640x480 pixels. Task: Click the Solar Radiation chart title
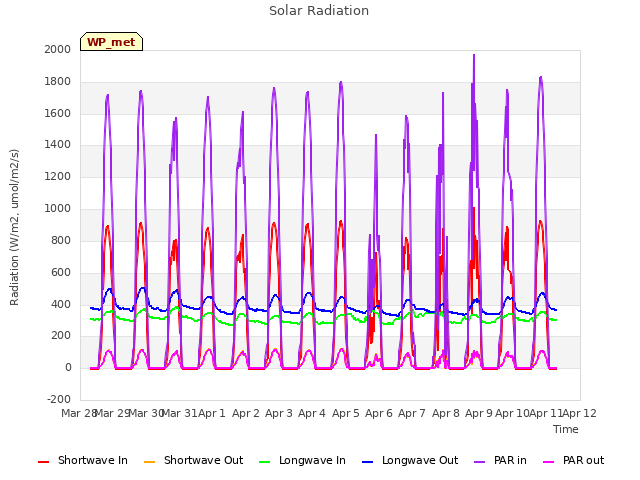[319, 11]
